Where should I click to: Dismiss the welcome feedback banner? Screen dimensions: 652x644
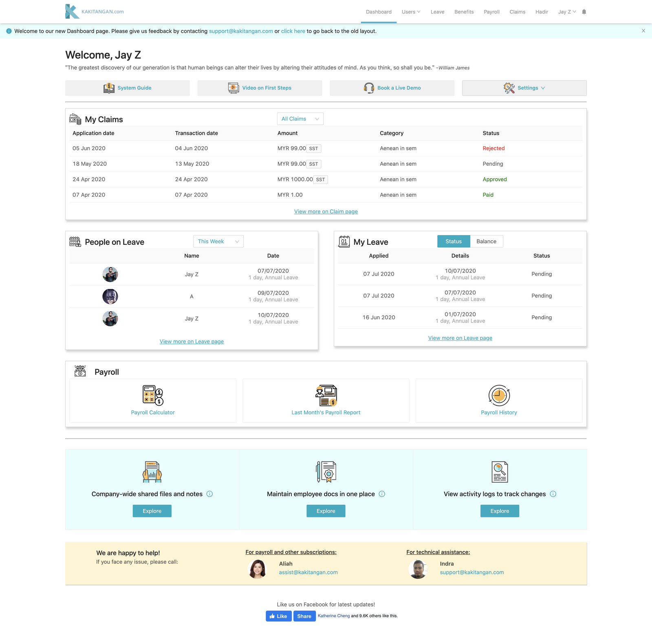point(643,31)
